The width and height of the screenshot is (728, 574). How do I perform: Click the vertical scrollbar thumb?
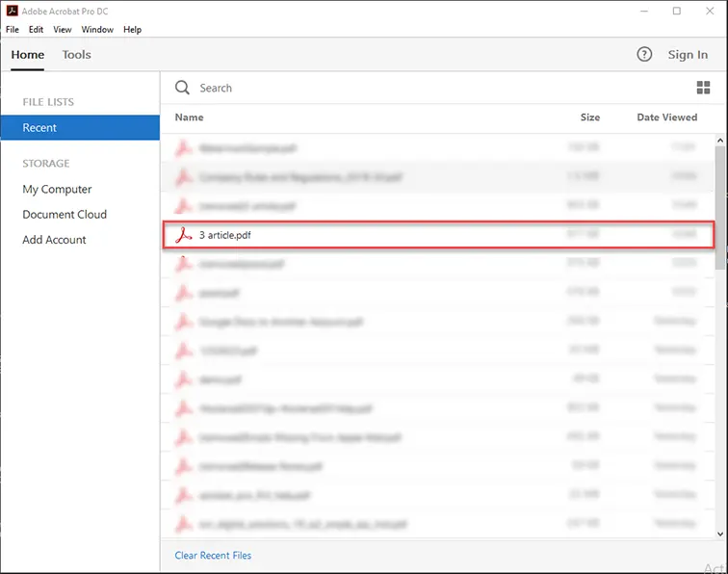[x=720, y=207]
